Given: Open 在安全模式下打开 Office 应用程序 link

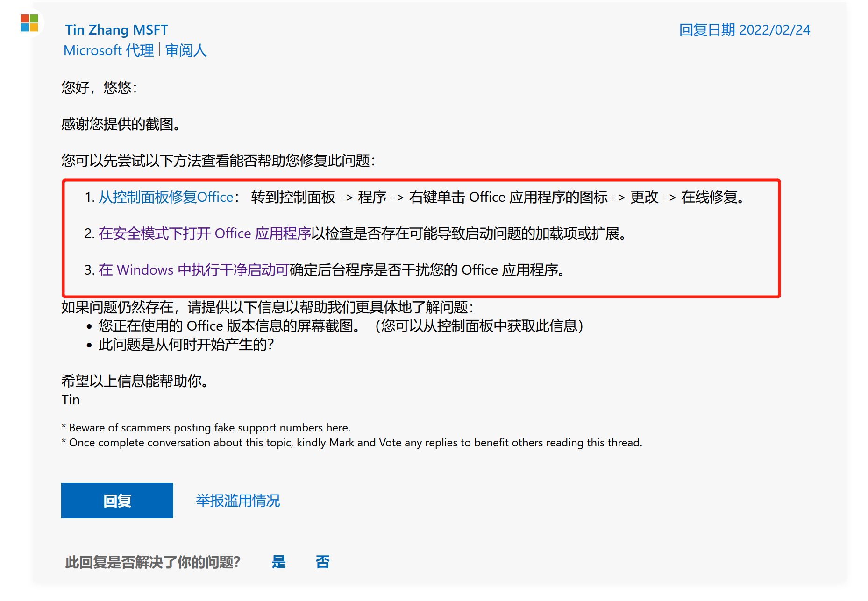Looking at the screenshot, I should click(x=205, y=233).
